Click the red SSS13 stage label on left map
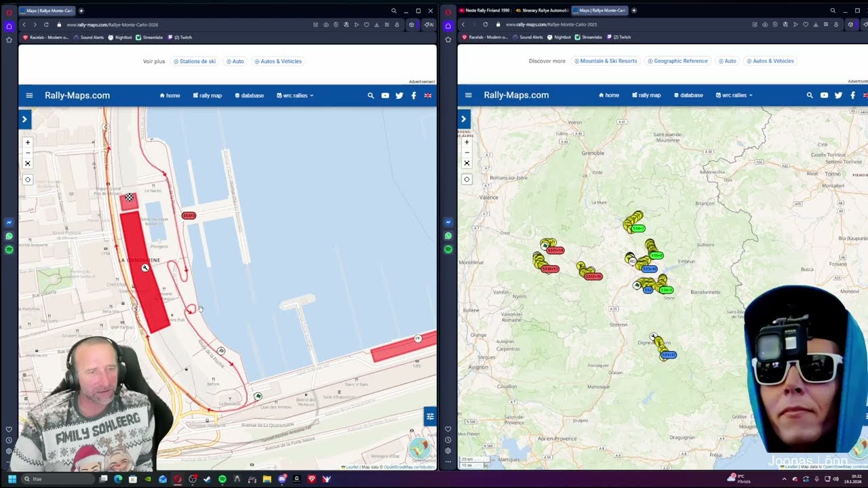Viewport: 868px width, 488px height. pyautogui.click(x=189, y=216)
